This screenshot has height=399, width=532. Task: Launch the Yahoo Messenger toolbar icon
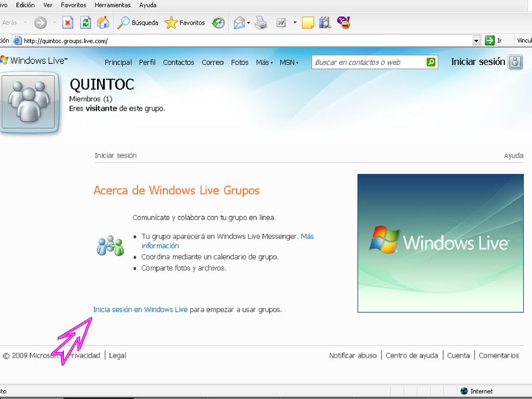344,23
